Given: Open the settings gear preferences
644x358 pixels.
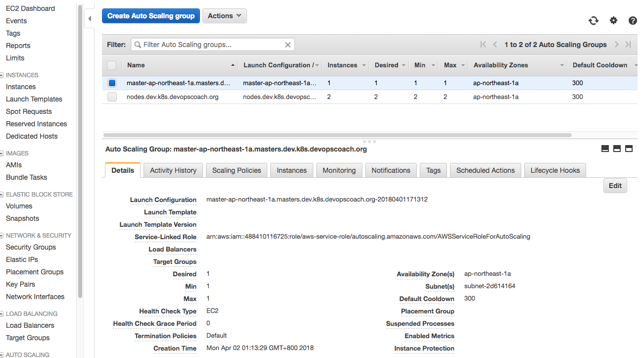Looking at the screenshot, I should [x=613, y=20].
